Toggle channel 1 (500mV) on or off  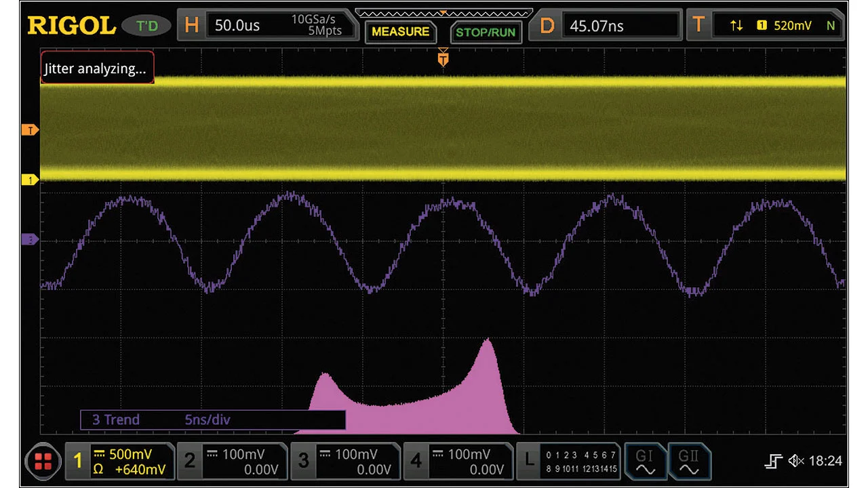click(120, 462)
